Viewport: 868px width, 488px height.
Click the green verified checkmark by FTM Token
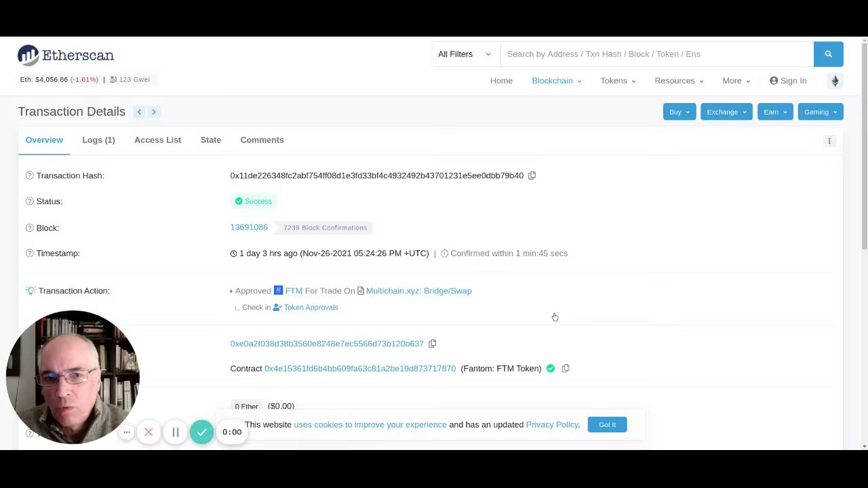pyautogui.click(x=551, y=369)
